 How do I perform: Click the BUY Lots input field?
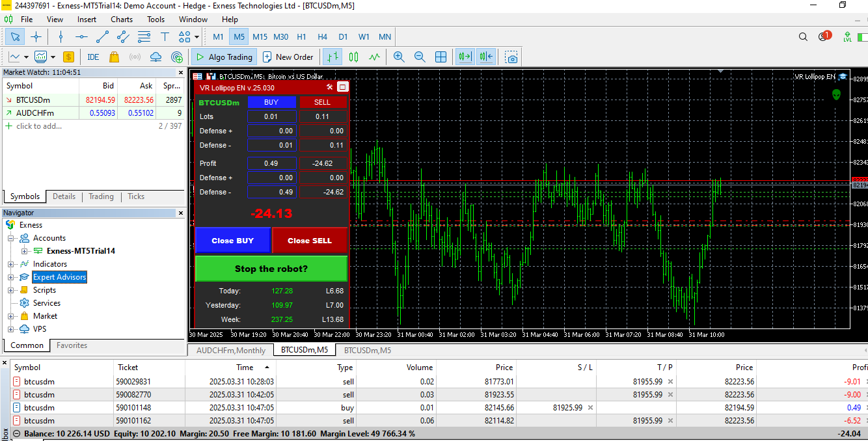pyautogui.click(x=271, y=116)
